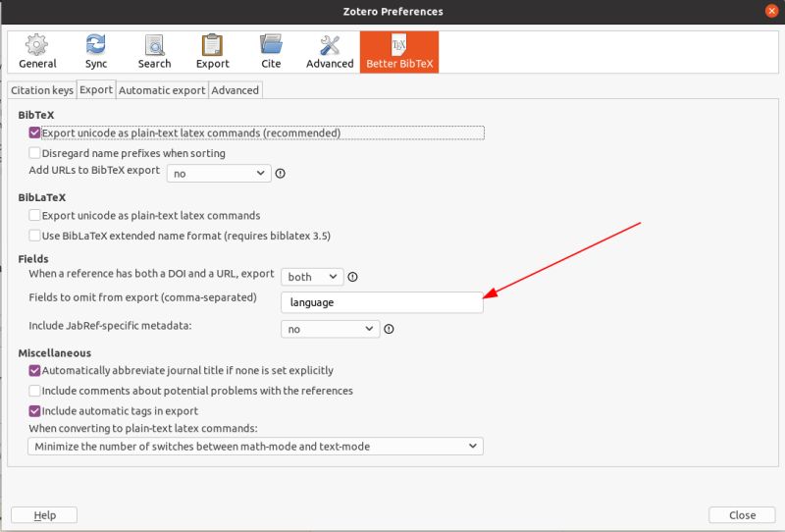Open the Search preferences pane
Image resolution: width=785 pixels, height=532 pixels.
(x=154, y=52)
